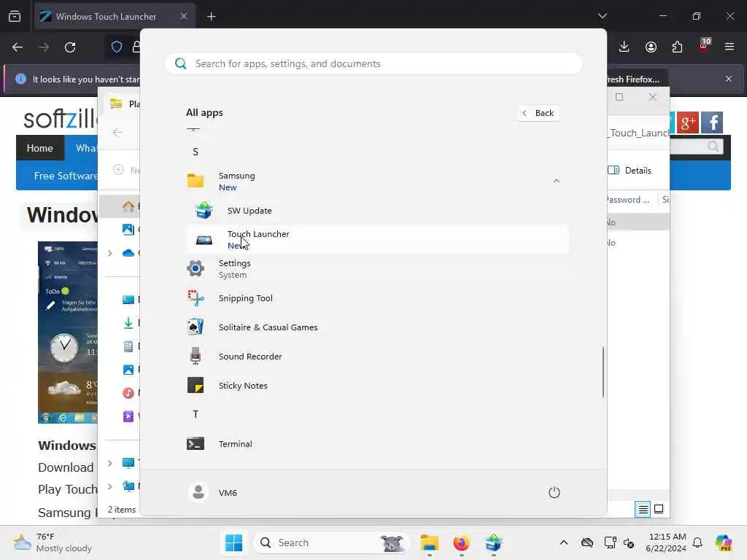
Task: Open notifications bell in system tray
Action: [x=697, y=542]
